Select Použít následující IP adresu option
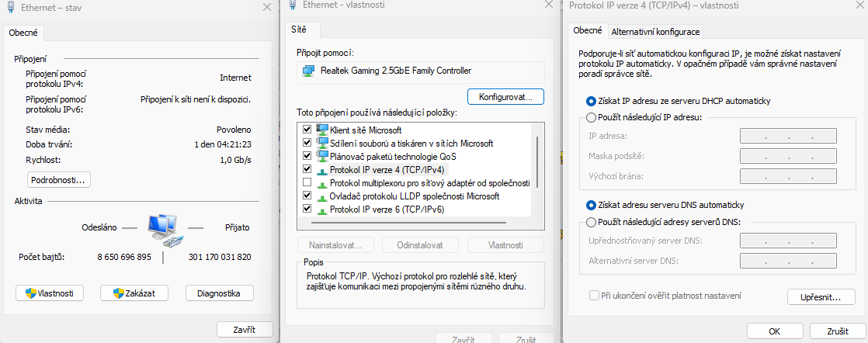 click(x=592, y=117)
